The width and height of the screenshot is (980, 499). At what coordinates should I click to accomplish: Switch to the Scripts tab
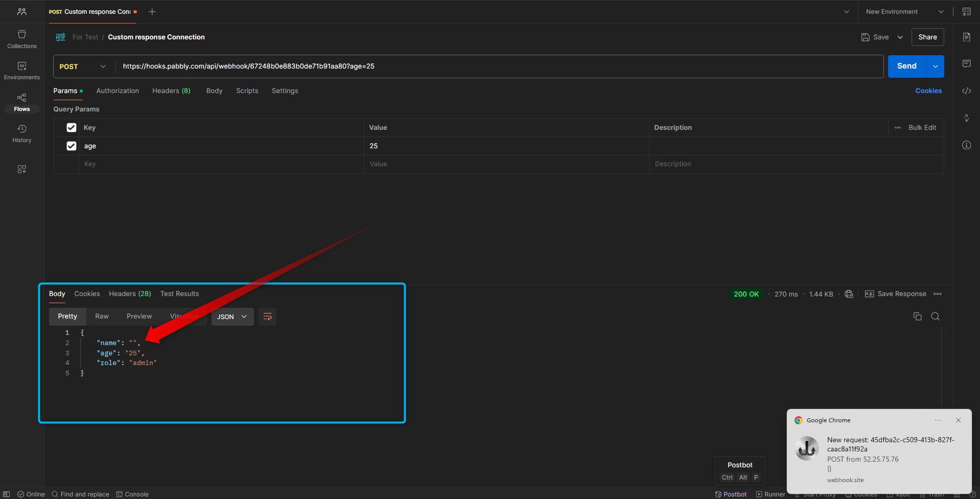(x=247, y=91)
